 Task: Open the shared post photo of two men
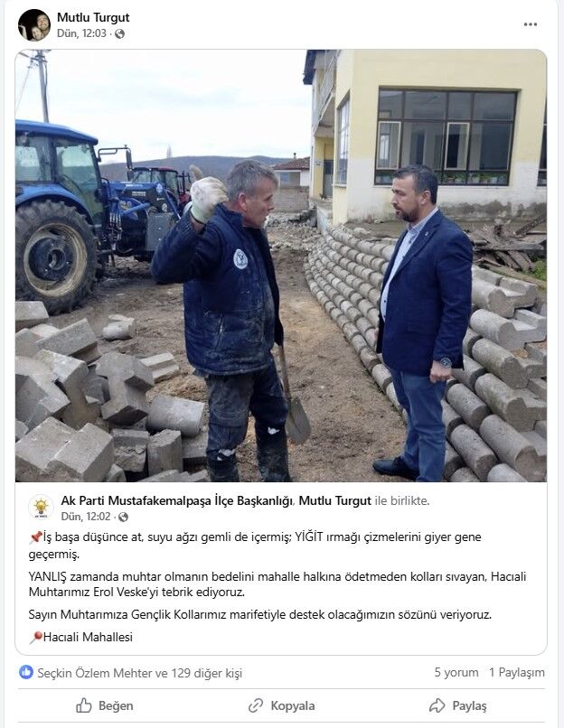tap(281, 266)
